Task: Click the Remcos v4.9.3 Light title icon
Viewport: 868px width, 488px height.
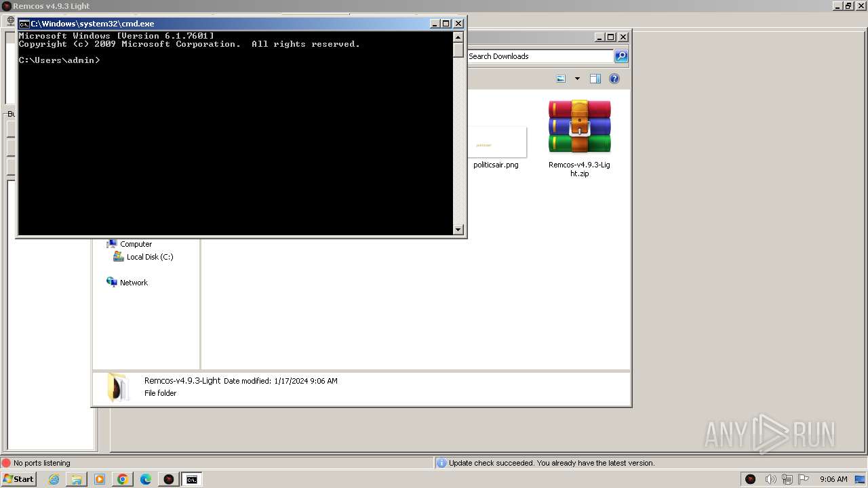Action: click(6, 6)
